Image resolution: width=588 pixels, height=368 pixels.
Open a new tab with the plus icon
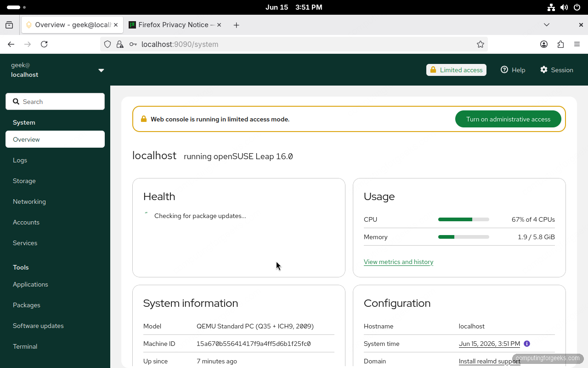(x=236, y=25)
